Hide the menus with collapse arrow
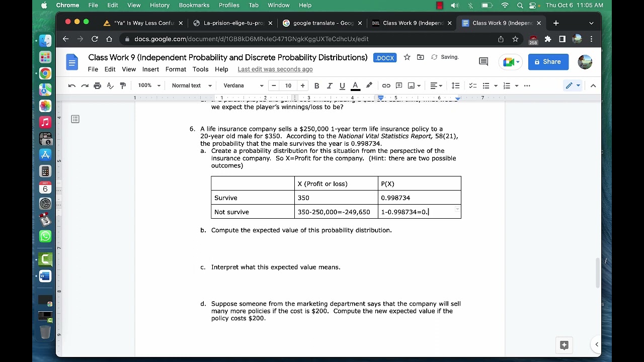The image size is (644, 362). (x=593, y=85)
